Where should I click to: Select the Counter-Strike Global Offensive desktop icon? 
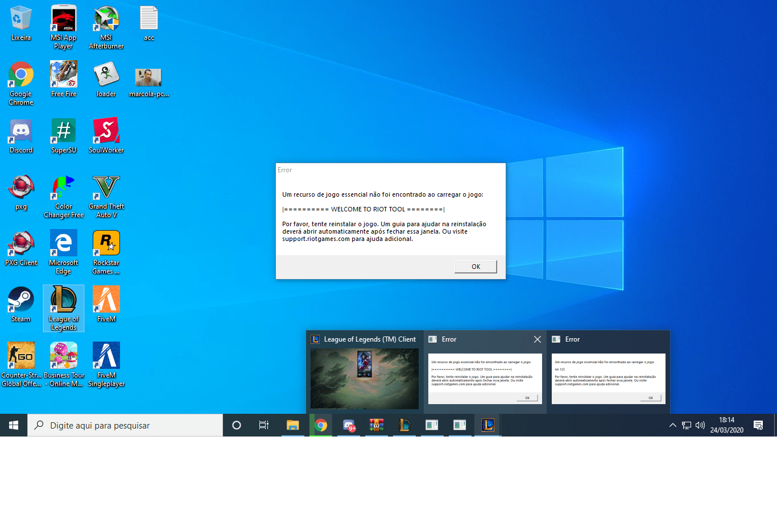pos(21,365)
